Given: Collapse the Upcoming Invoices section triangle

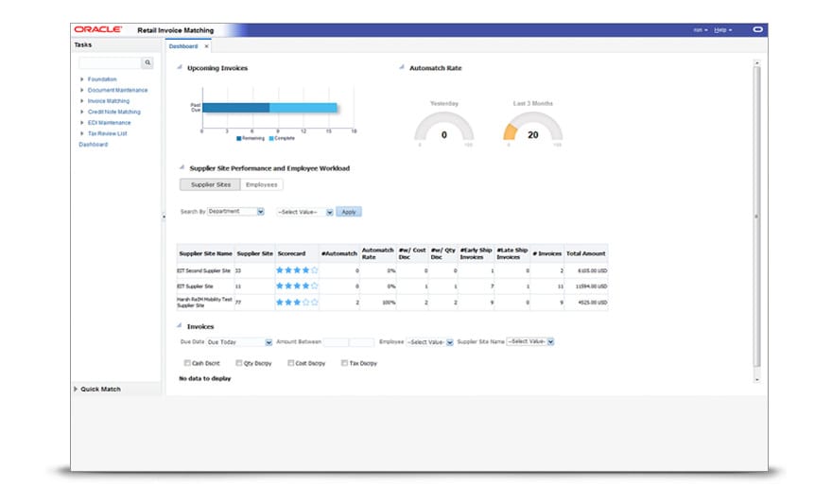Looking at the screenshot, I should (180, 67).
